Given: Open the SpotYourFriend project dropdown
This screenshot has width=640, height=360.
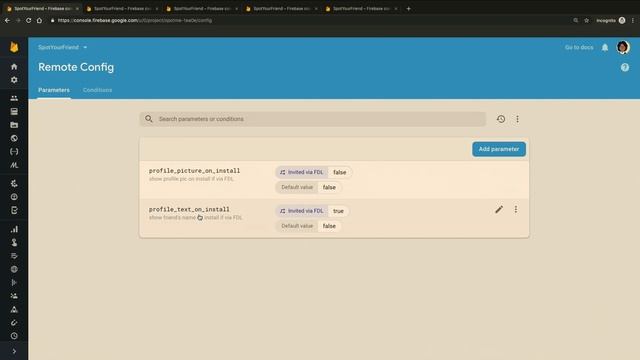Looking at the screenshot, I should pos(62,47).
